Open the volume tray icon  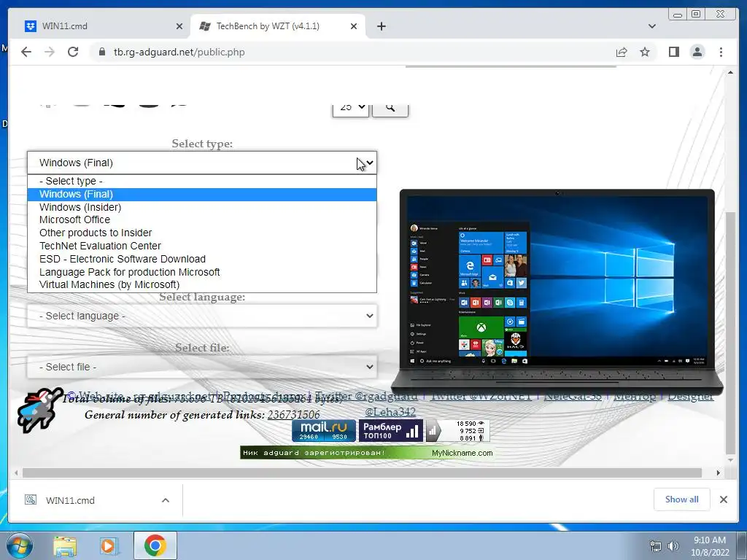pos(673,546)
